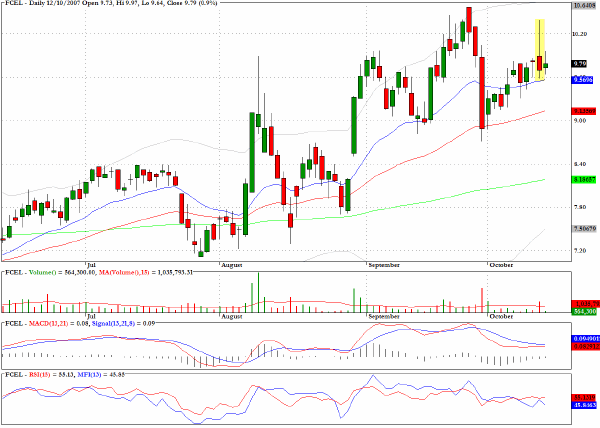600x428 pixels.
Task: Select the black 9.79 close price label
Action: coord(580,63)
